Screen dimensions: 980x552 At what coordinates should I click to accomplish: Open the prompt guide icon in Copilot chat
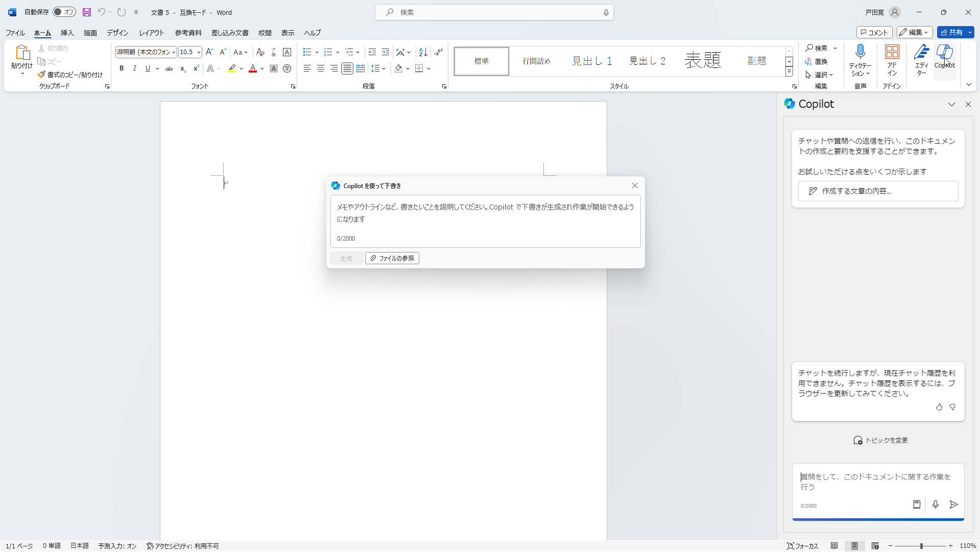pyautogui.click(x=917, y=504)
